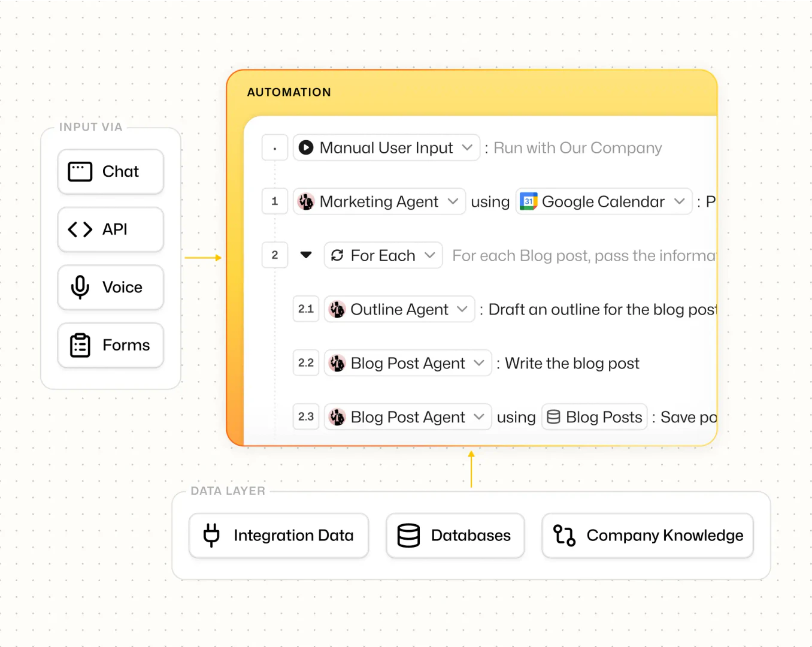The width and height of the screenshot is (812, 647).
Task: Choose the Forms input option
Action: 111,345
